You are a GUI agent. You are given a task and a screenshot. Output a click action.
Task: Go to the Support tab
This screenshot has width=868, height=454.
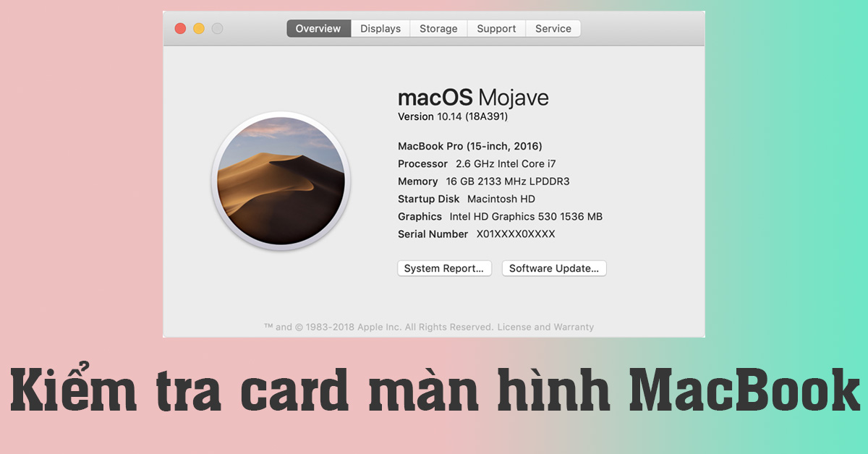click(496, 29)
